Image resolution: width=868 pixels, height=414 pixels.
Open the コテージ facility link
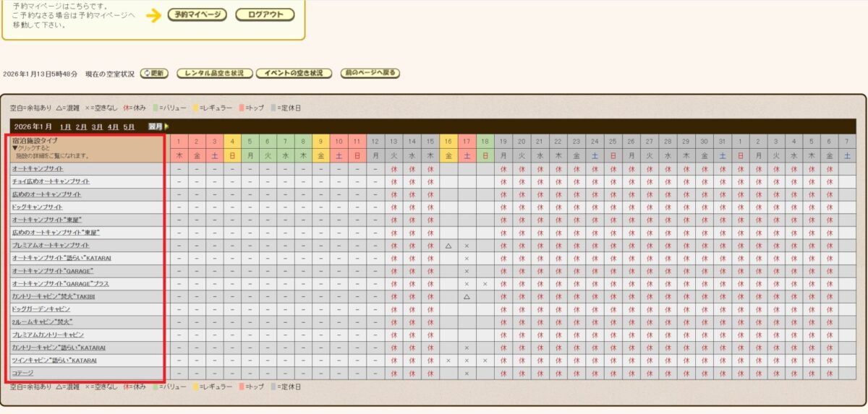click(x=22, y=374)
